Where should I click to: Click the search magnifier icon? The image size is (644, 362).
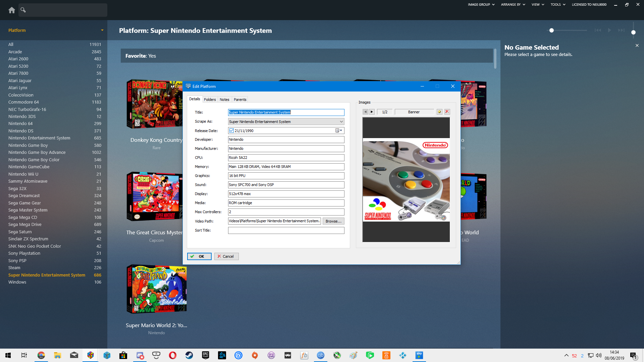[x=23, y=10]
